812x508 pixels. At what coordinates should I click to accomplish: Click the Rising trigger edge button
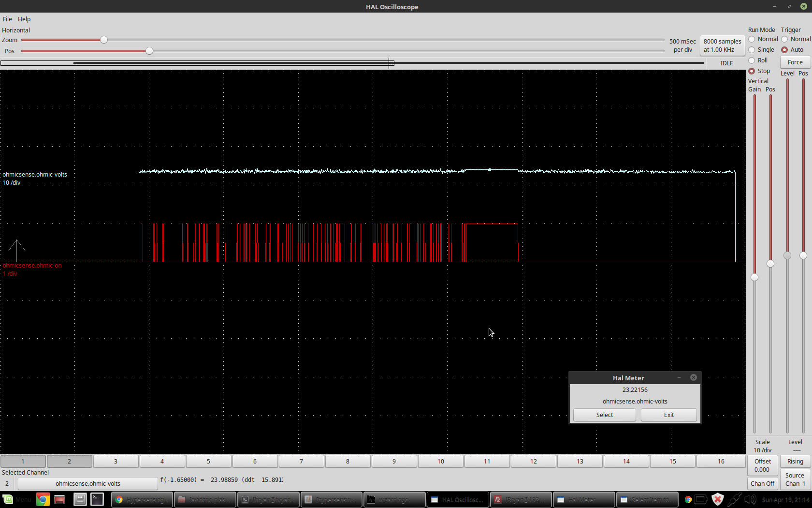coord(795,461)
